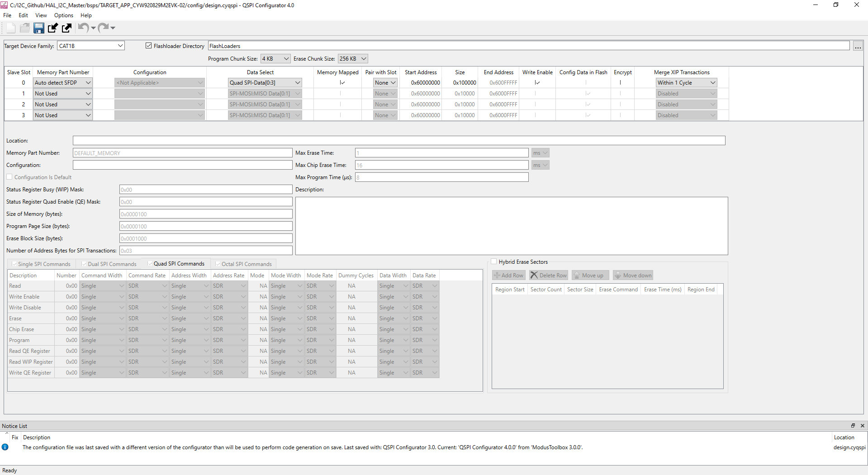Click the Memory Part Number field DEFAULT_MEMORY

[x=182, y=153]
